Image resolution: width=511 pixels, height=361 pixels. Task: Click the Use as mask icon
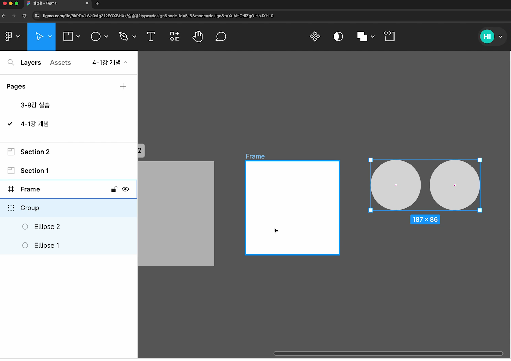pyautogui.click(x=338, y=36)
